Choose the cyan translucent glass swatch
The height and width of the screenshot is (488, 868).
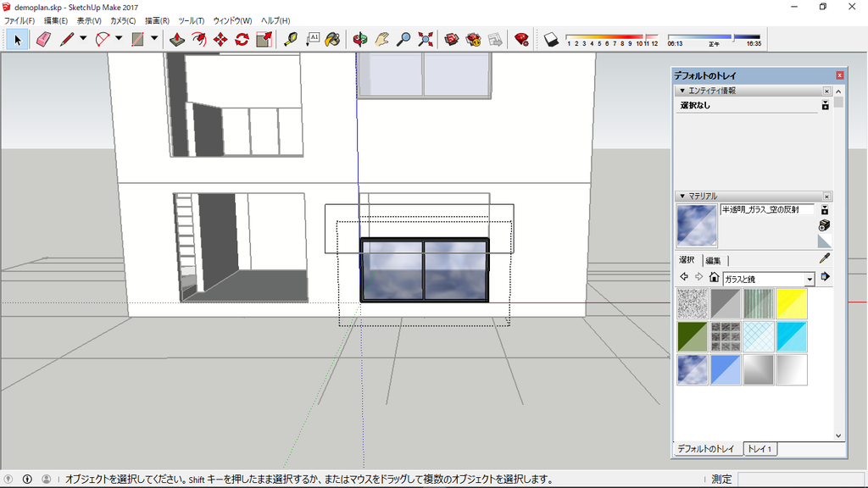point(792,336)
